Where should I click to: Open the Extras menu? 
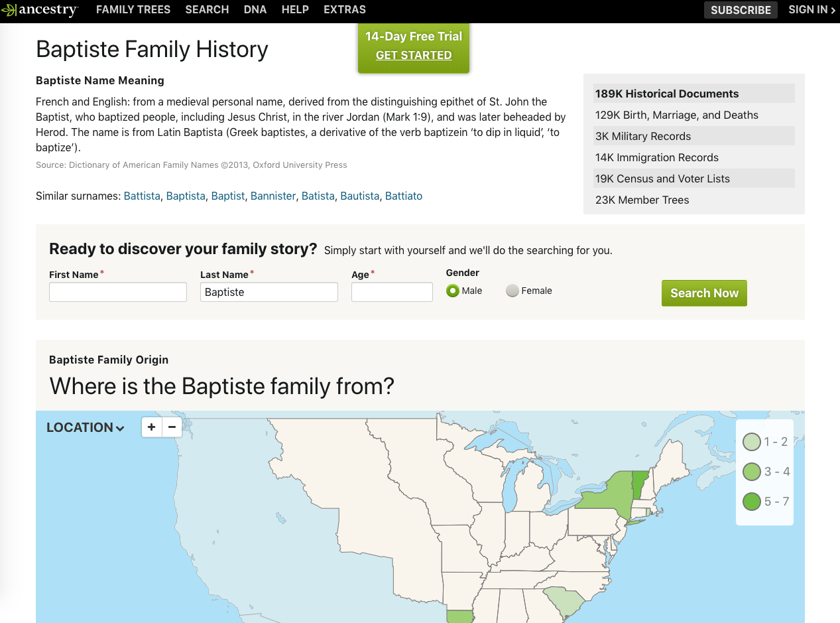[345, 10]
